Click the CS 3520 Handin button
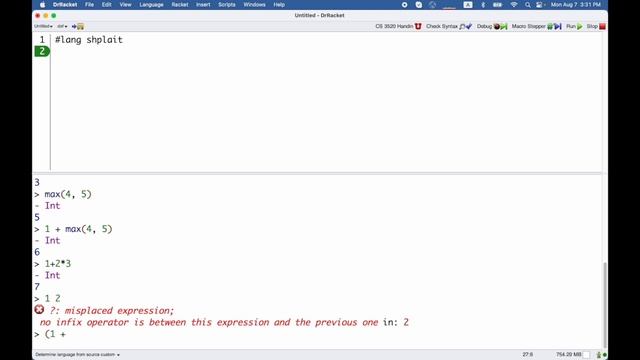Screen dimensions: 640x360 (x=398, y=26)
